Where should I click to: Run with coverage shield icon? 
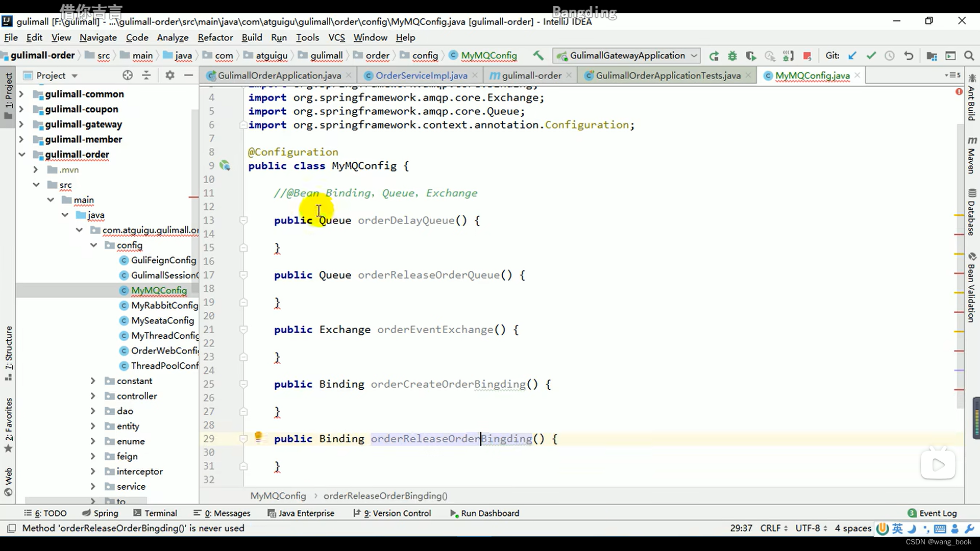[x=751, y=56]
